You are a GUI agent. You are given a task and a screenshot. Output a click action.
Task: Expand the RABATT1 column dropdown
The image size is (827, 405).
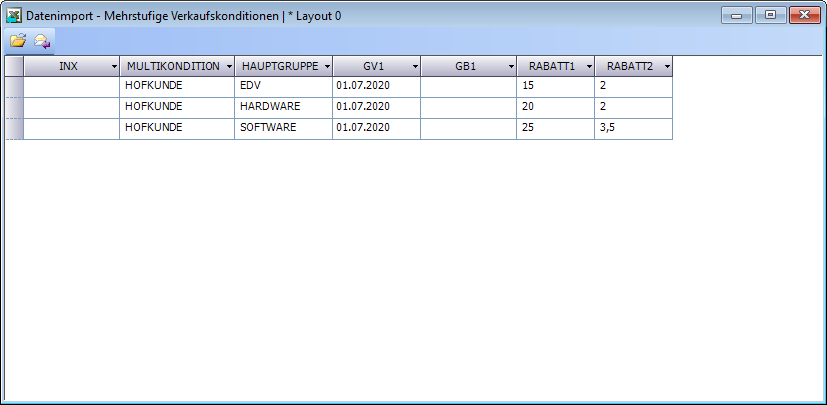click(x=588, y=66)
